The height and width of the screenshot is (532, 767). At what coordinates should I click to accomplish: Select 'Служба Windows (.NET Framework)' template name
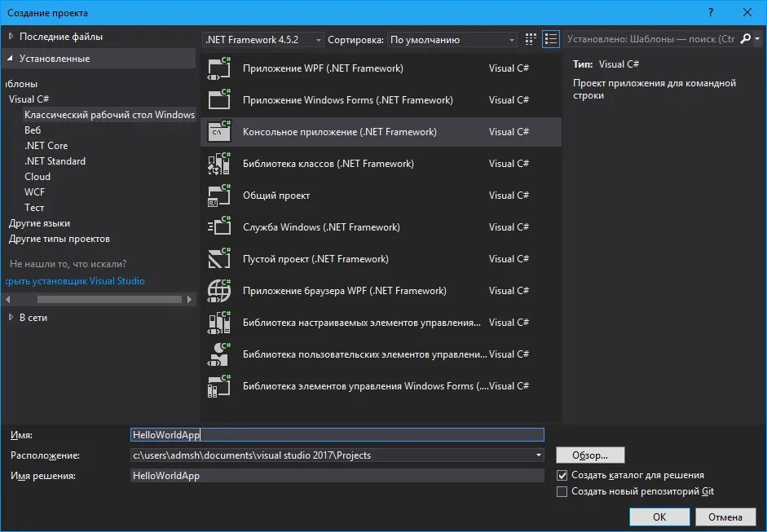321,226
